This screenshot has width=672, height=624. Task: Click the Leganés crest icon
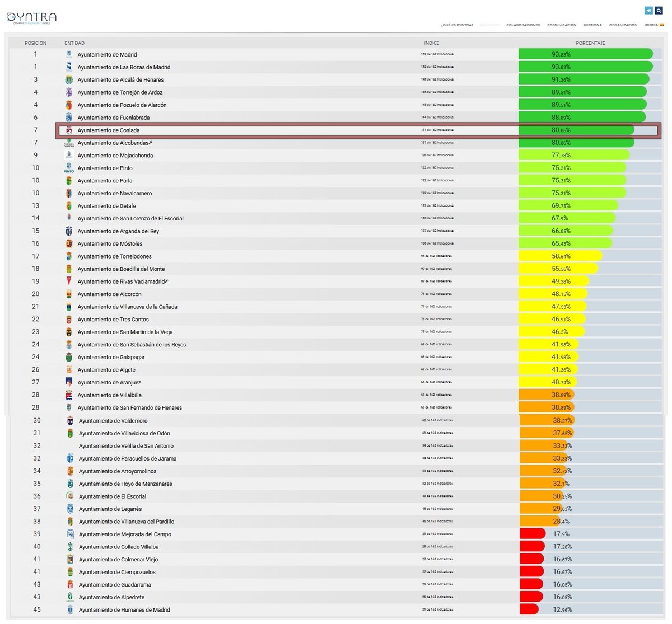coord(70,509)
